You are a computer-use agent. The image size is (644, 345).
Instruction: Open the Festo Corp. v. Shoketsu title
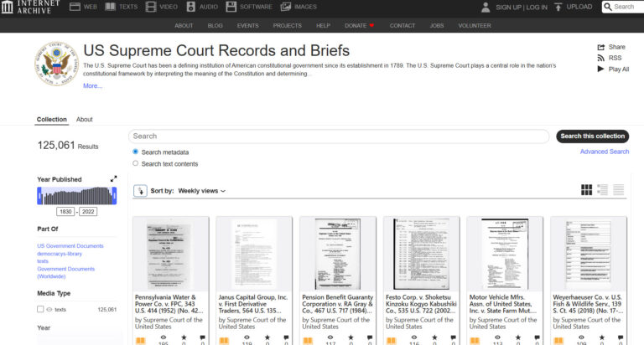point(421,304)
